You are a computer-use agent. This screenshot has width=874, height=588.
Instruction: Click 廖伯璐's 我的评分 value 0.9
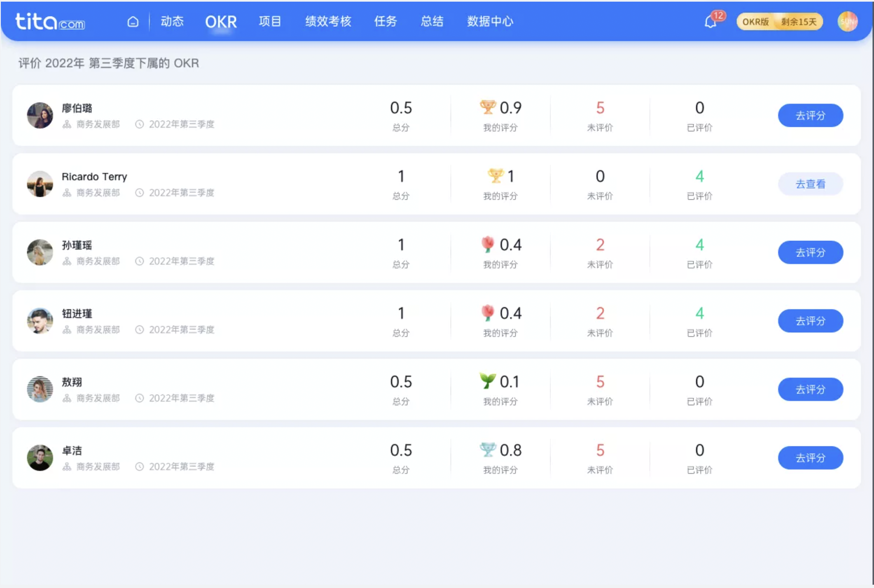coord(511,107)
